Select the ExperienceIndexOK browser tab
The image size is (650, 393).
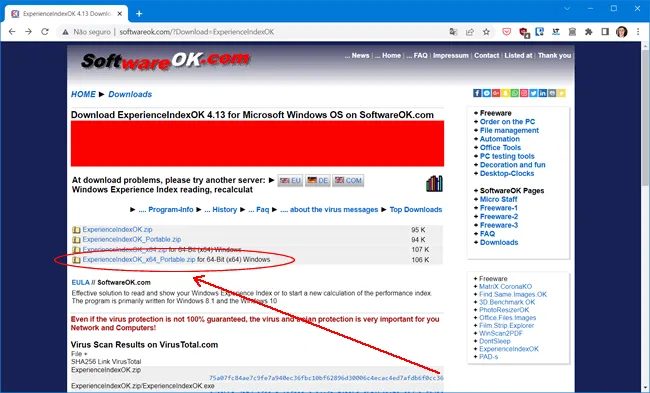click(66, 14)
